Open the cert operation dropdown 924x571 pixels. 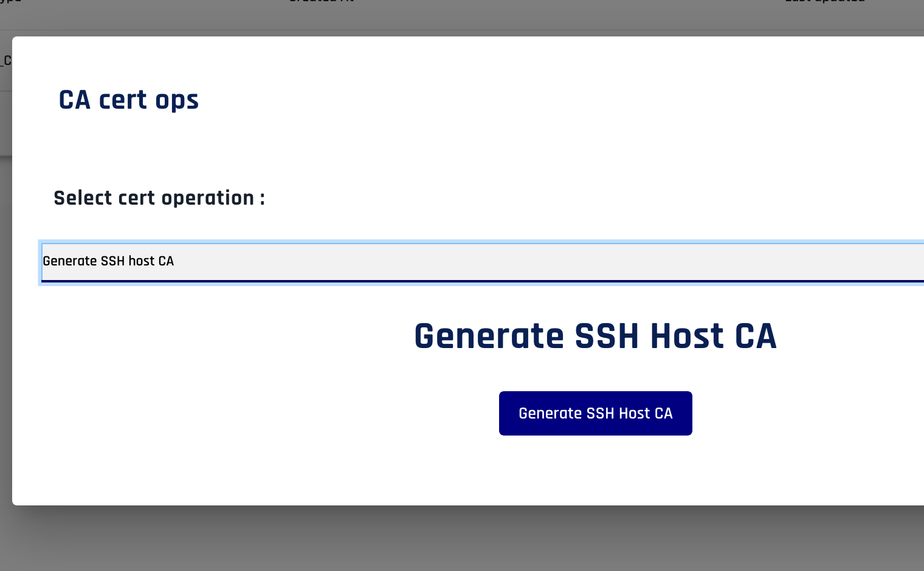(x=480, y=262)
